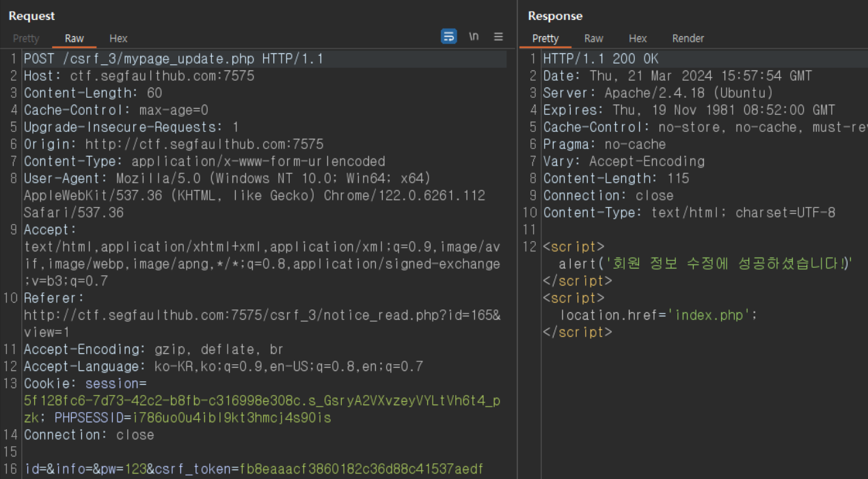Click the POST /csrf_3/mypage_update.php request line
This screenshot has height=479, width=868.
174,59
